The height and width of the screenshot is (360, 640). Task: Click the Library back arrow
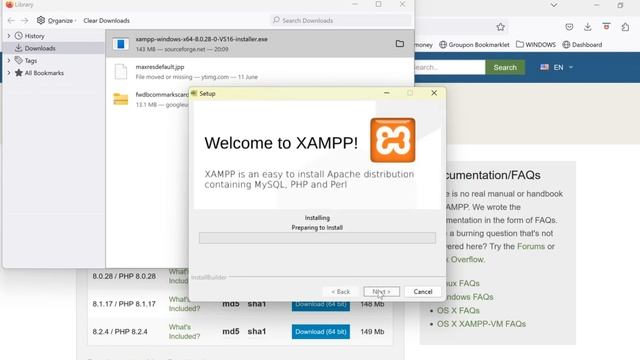point(11,20)
